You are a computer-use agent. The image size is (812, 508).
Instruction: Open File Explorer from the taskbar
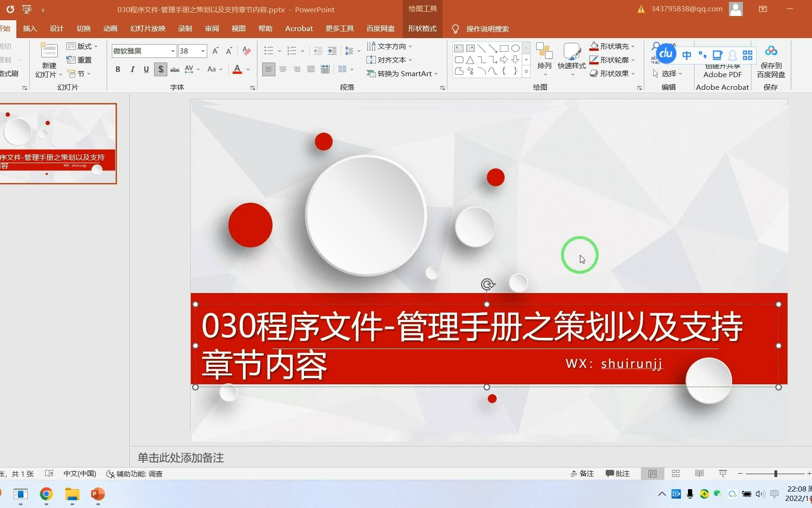(x=72, y=494)
